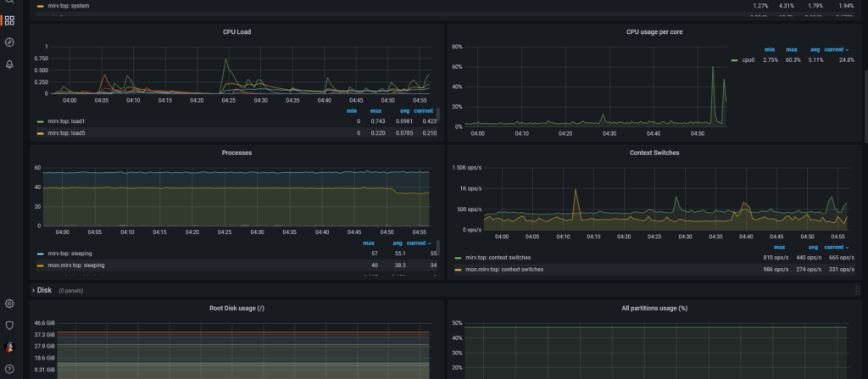Open the Server Admin shield icon
The height and width of the screenshot is (379, 868).
click(x=9, y=326)
